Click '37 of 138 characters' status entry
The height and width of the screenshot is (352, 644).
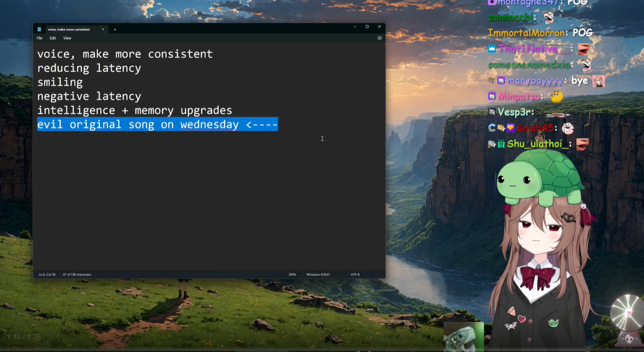click(x=77, y=274)
